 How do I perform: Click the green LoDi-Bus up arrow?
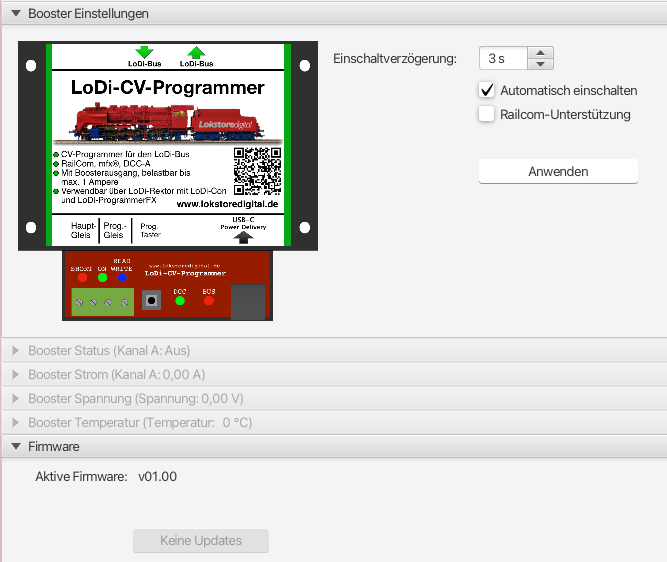coord(196,52)
